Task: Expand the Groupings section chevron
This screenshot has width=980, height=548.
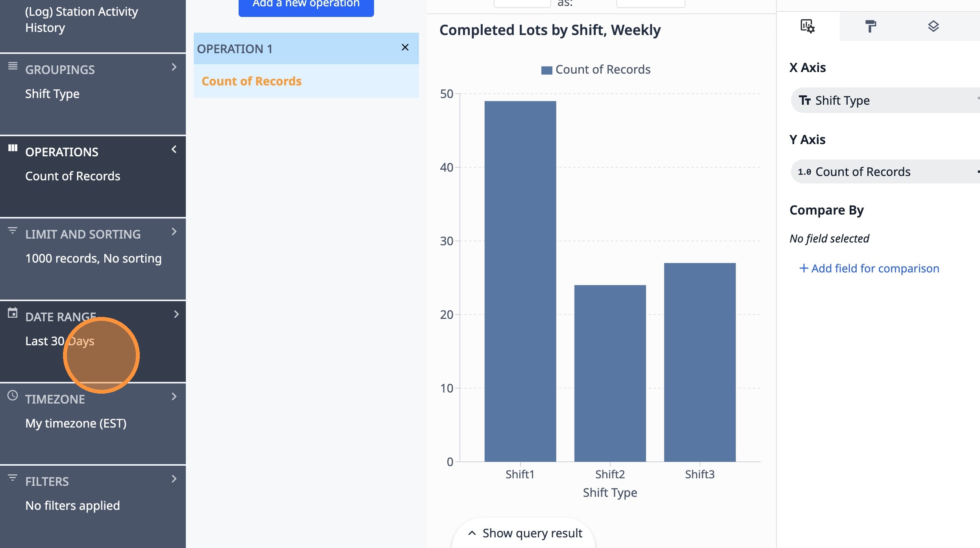Action: 174,67
